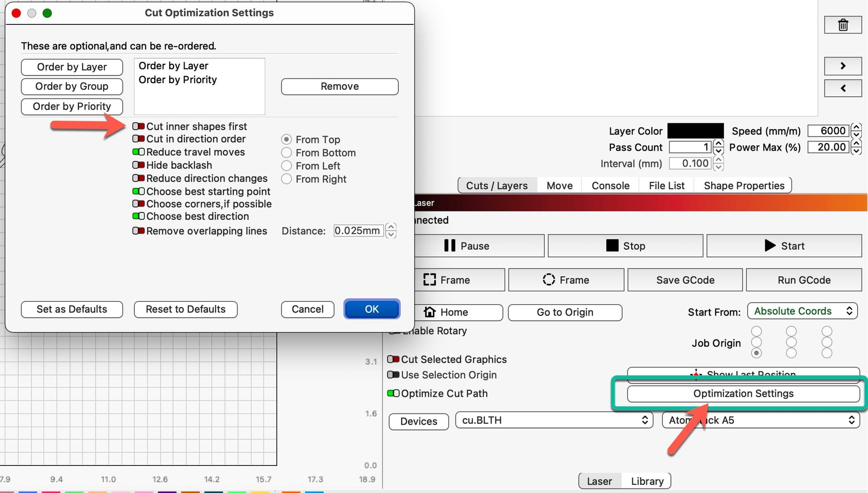This screenshot has height=493, width=868.
Task: Open the Library tab
Action: (647, 481)
